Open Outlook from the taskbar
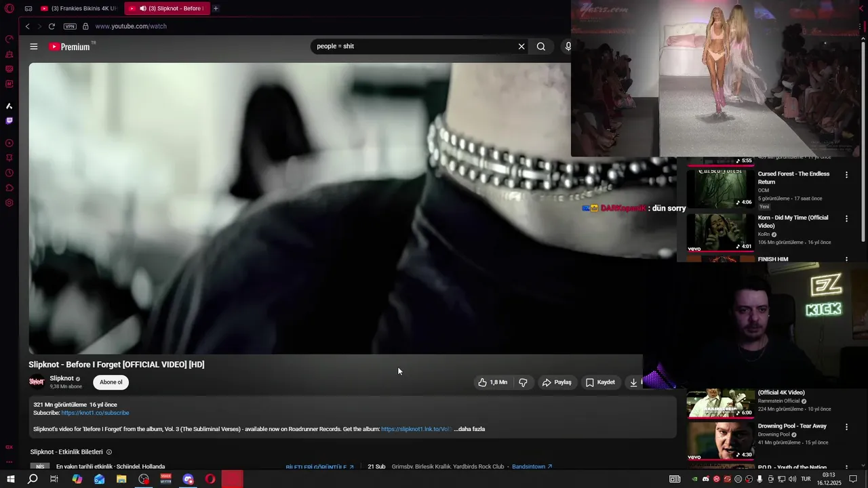This screenshot has height=488, width=868. (100, 479)
